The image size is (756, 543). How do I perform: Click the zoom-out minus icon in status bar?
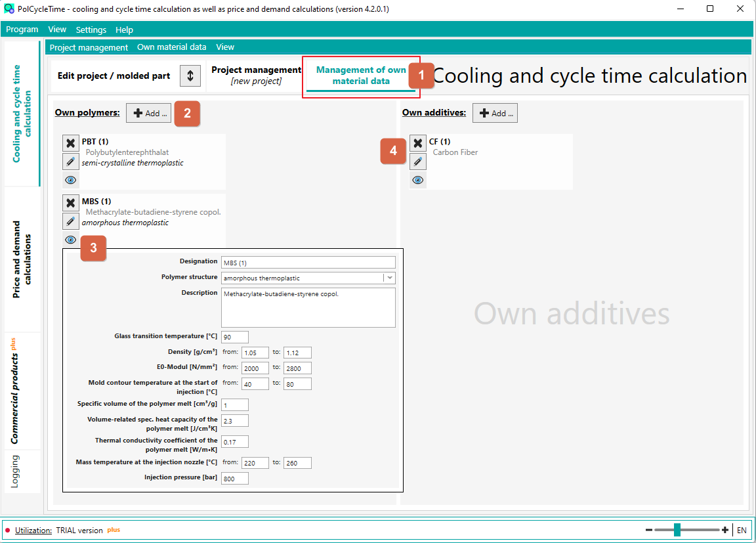(x=649, y=530)
